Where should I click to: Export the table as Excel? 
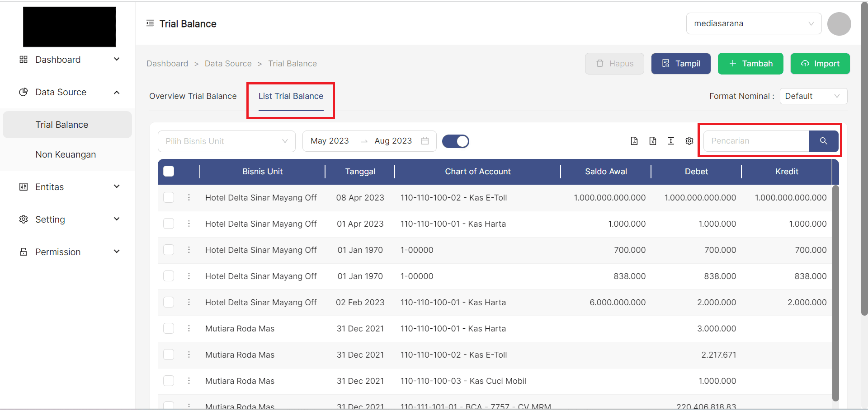click(x=652, y=141)
